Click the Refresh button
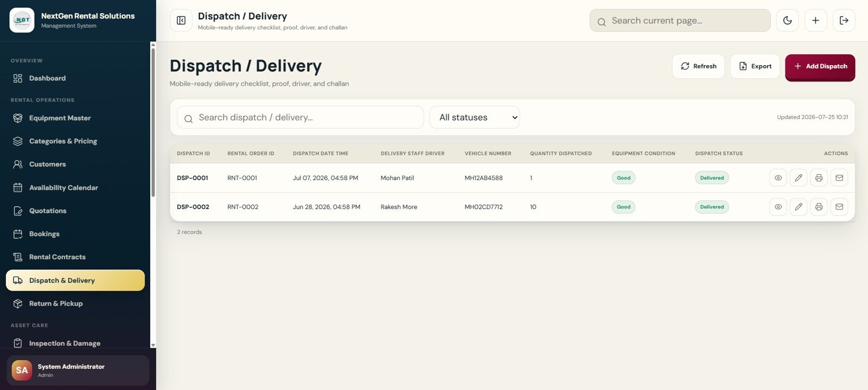 698,66
